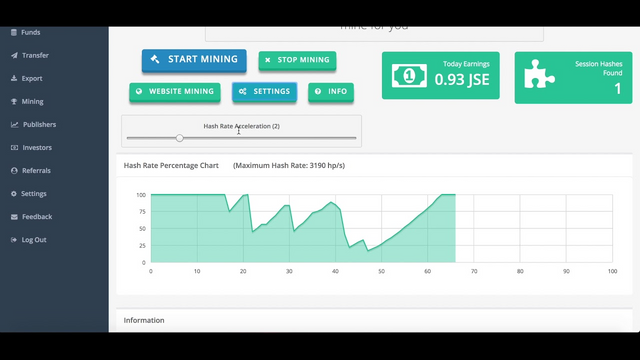Click the Information section heading

click(144, 320)
